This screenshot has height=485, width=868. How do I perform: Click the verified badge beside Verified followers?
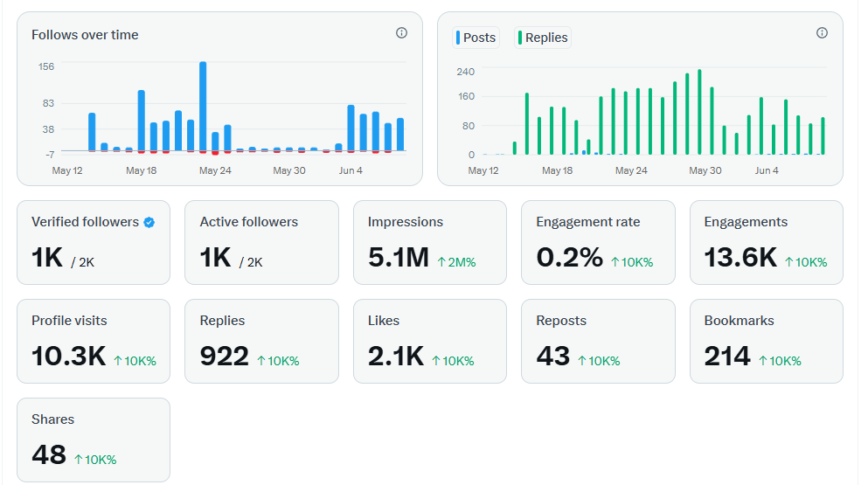click(x=149, y=223)
